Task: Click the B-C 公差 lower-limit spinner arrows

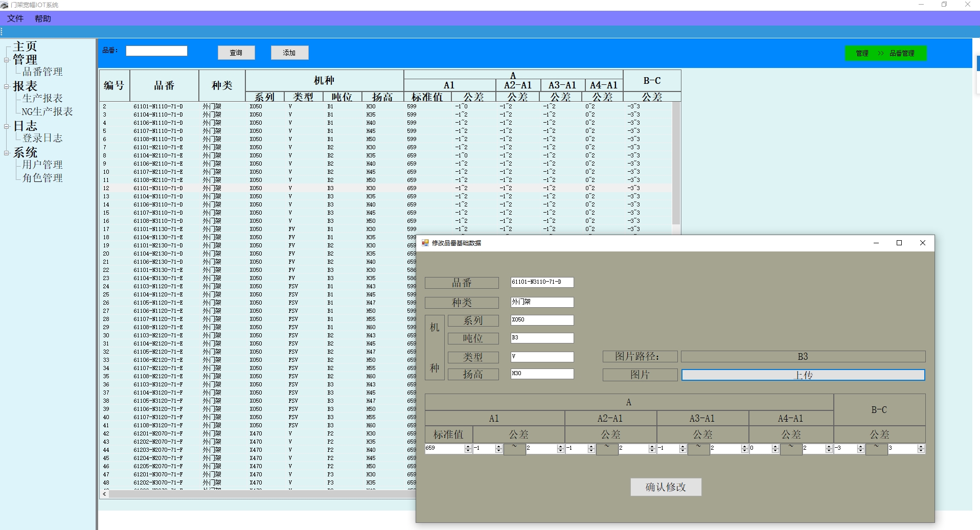Action: pyautogui.click(x=861, y=448)
